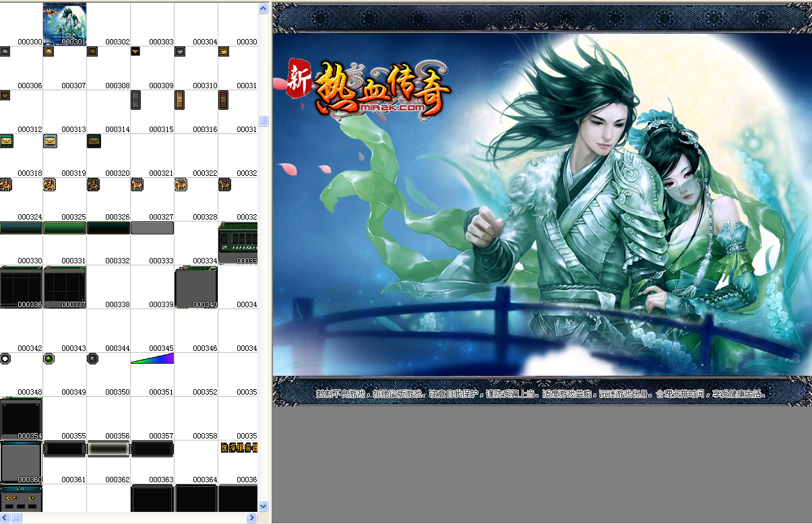Click the vertical scrollbar thumb
812x524 pixels.
coord(263,121)
